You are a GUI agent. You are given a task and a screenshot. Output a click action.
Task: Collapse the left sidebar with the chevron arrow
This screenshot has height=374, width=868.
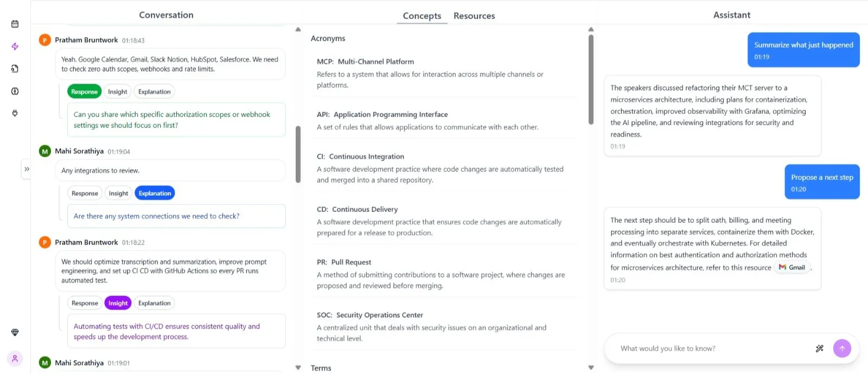26,169
